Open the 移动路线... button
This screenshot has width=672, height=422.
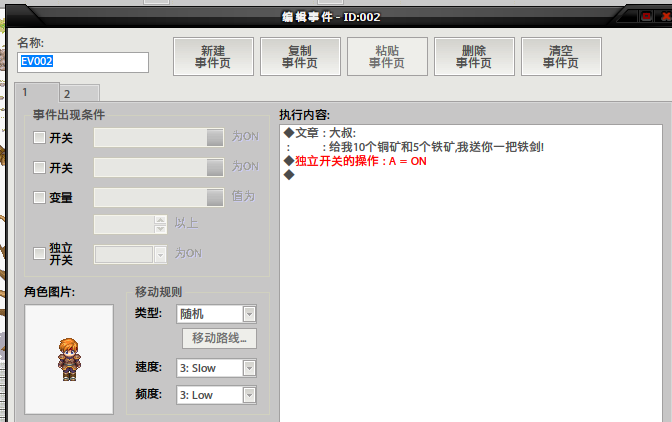[219, 338]
